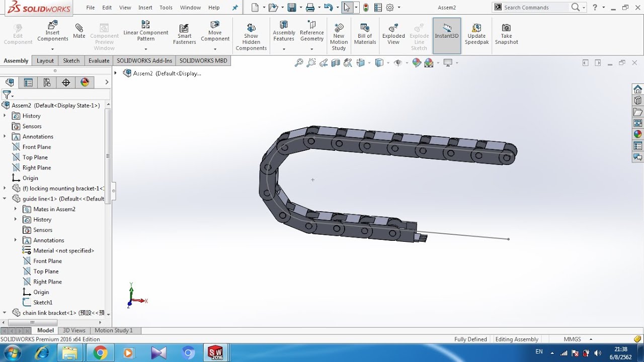This screenshot has width=644, height=362.
Task: Expand top-level Annotations node
Action: 5,136
